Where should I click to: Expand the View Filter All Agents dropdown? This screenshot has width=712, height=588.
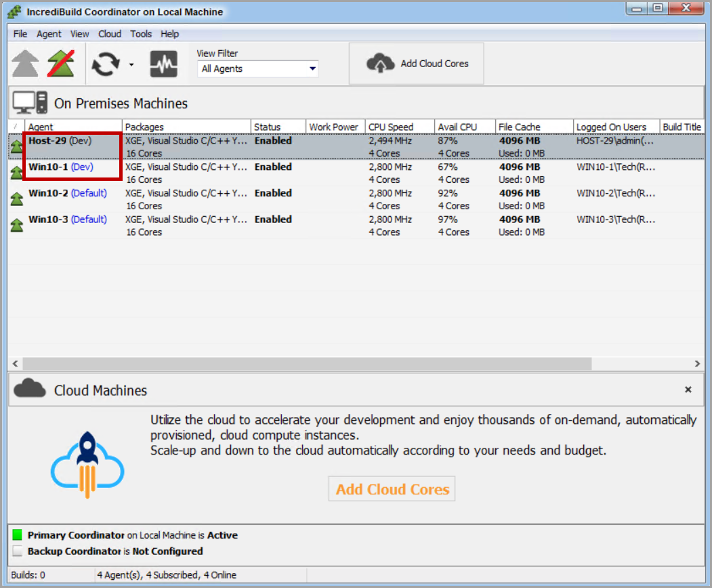[312, 68]
